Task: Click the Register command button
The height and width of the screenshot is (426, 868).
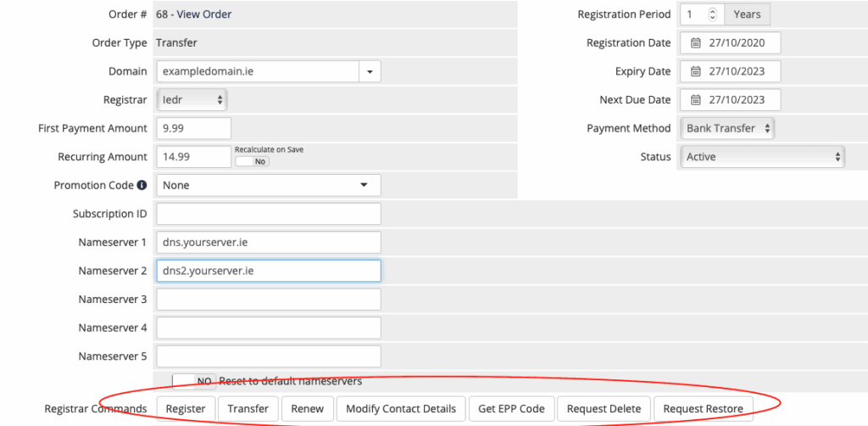Action: click(186, 409)
